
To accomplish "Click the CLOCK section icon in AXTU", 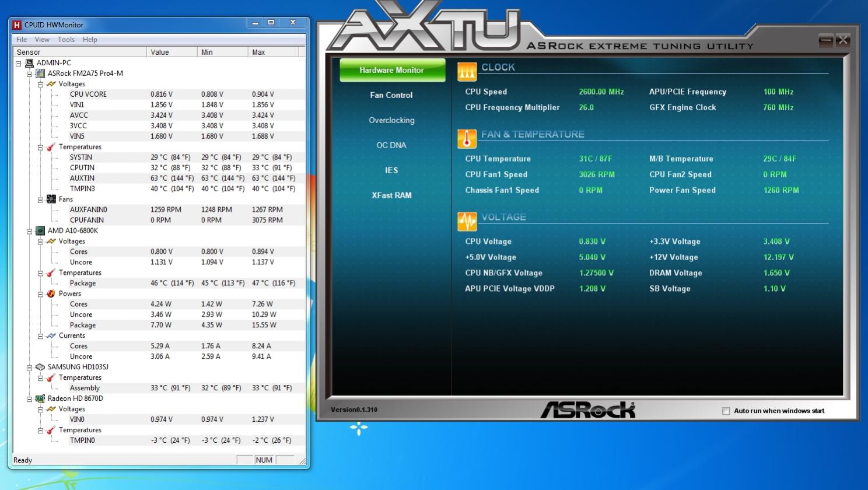I will pos(467,71).
